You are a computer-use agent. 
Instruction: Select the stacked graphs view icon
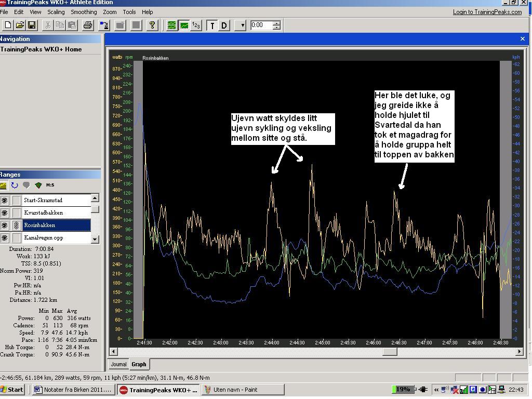pyautogui.click(x=171, y=25)
